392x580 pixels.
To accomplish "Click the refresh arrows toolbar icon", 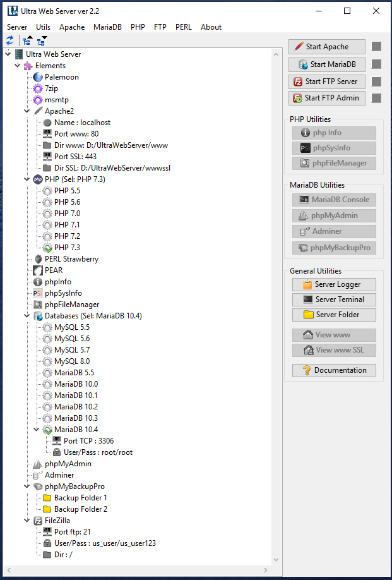I will [x=10, y=40].
